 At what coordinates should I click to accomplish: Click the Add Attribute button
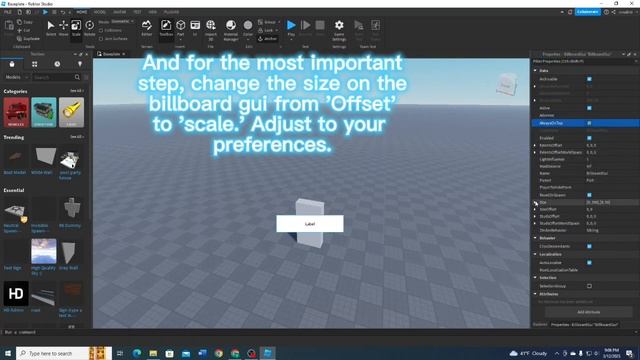589,312
